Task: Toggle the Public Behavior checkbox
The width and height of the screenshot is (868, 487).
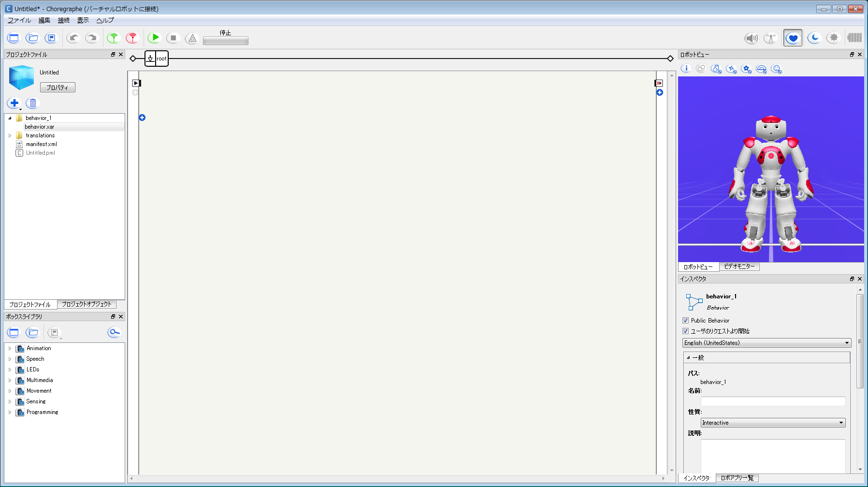Action: click(x=685, y=321)
